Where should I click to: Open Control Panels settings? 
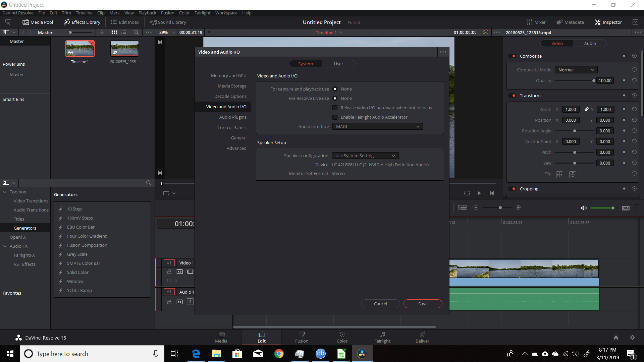pos(232,127)
